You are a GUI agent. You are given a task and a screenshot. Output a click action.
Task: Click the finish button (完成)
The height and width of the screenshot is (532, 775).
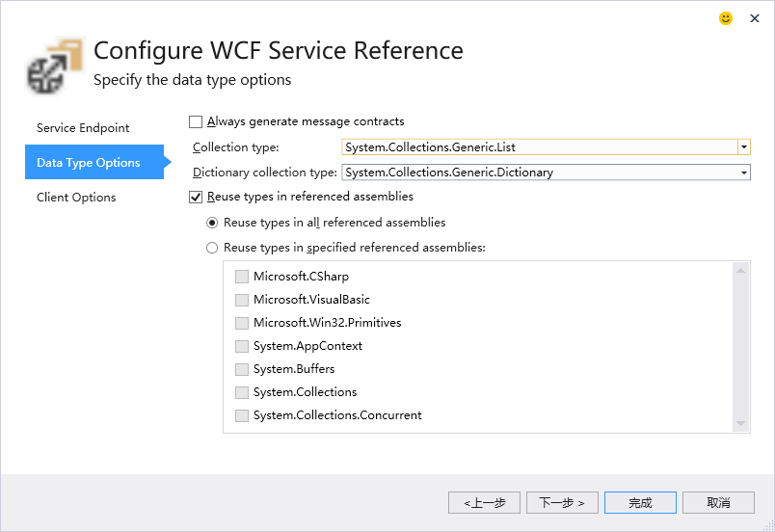(x=640, y=503)
